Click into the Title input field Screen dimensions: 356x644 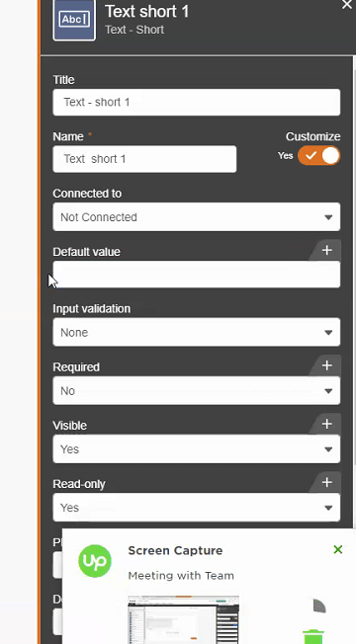(197, 103)
